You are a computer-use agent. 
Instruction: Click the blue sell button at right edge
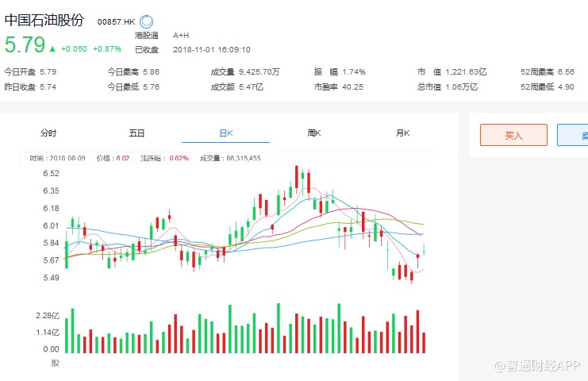click(x=573, y=135)
